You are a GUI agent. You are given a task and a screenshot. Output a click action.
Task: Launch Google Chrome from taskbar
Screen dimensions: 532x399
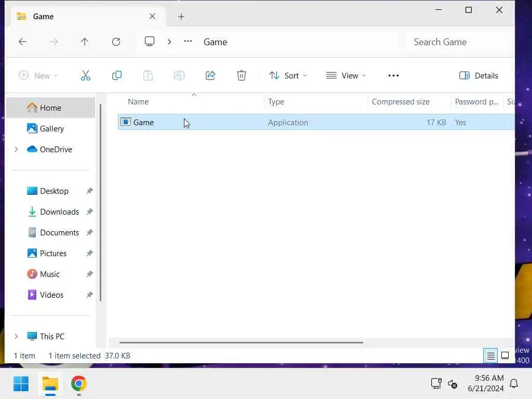click(79, 384)
